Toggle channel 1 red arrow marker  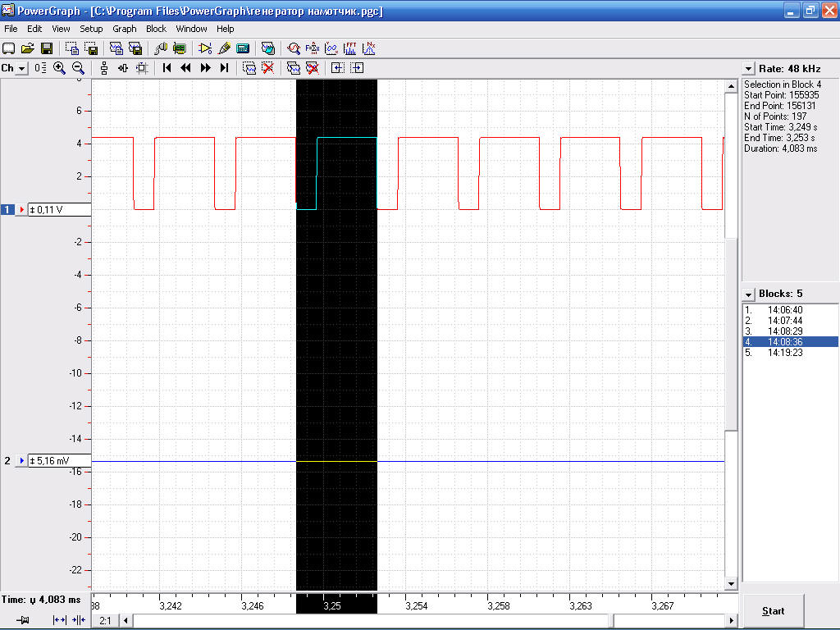tap(21, 209)
